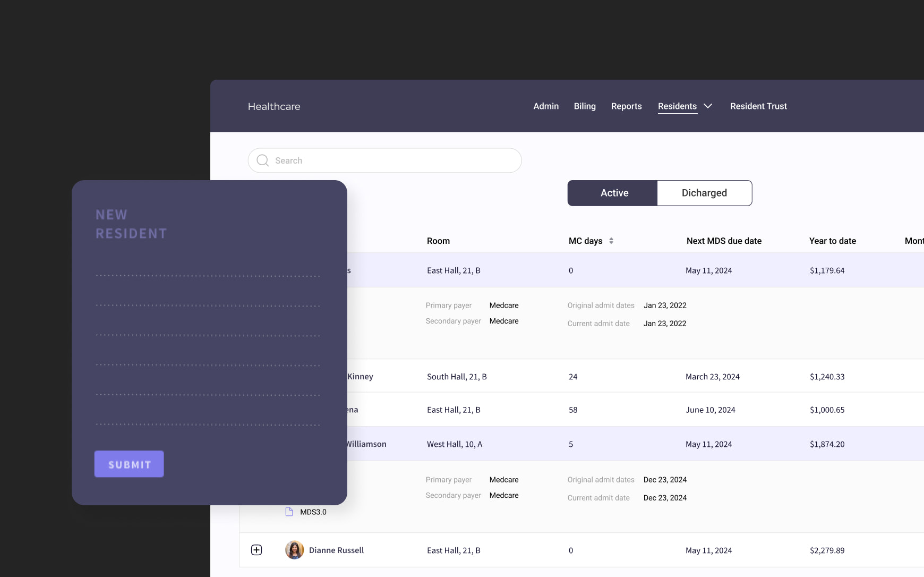Go to the Biling section
Image resolution: width=924 pixels, height=577 pixels.
585,106
